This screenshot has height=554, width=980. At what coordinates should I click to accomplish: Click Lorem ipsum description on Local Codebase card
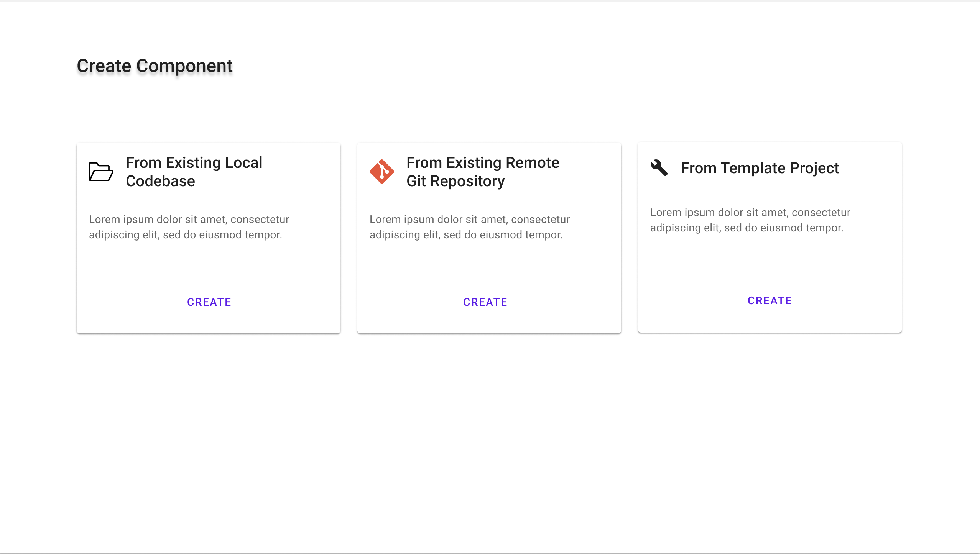click(189, 227)
